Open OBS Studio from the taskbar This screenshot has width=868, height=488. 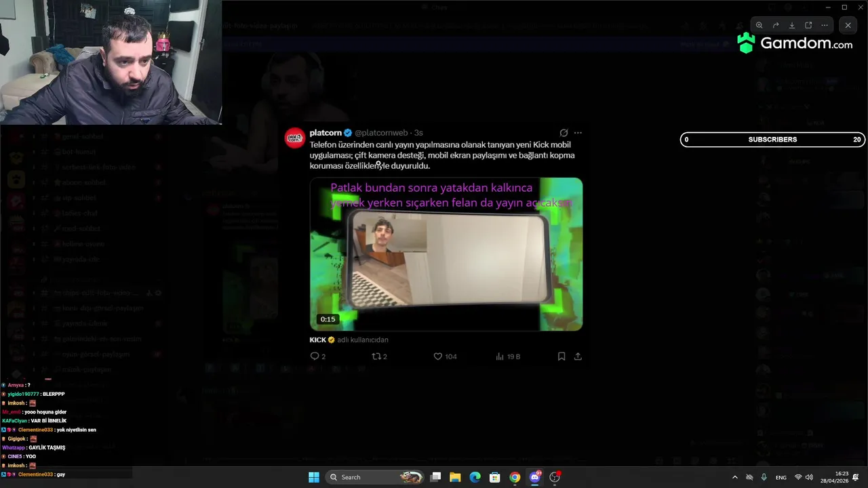pyautogui.click(x=555, y=477)
